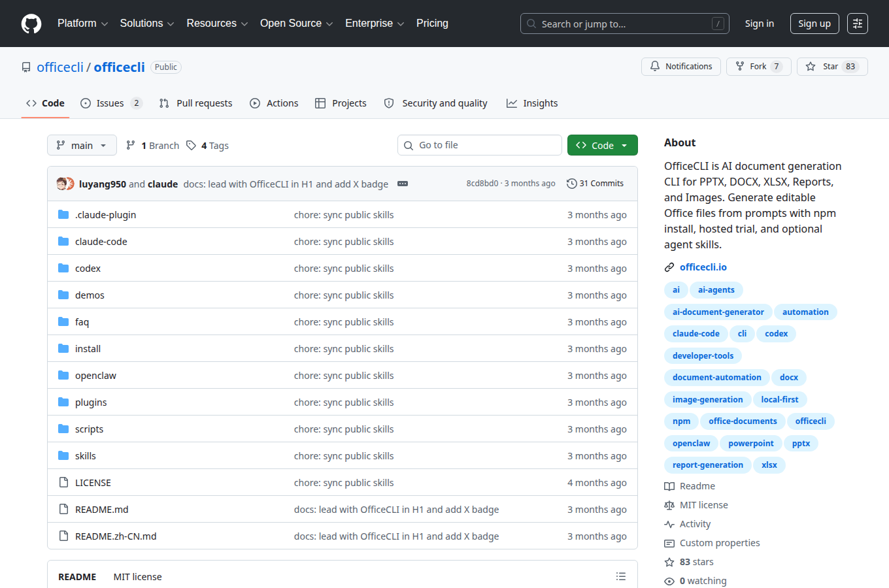Switch to the Actions tab
This screenshot has height=588, width=889.
click(x=275, y=103)
